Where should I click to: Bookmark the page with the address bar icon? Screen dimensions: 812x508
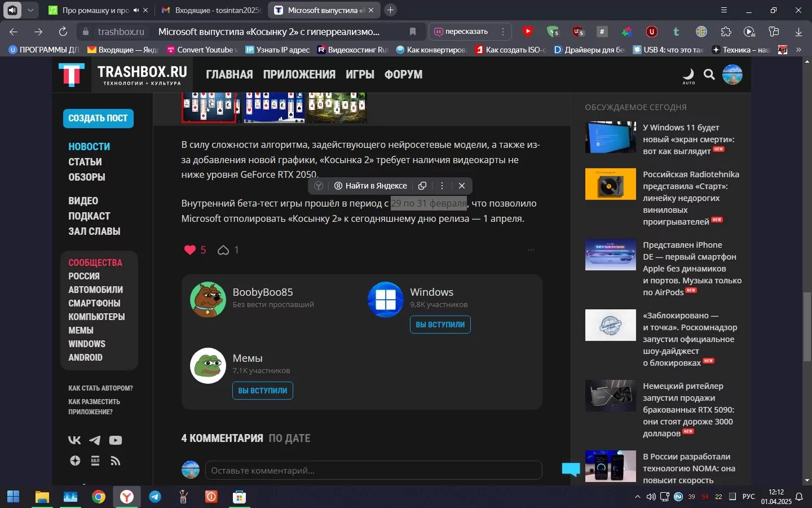coord(413,32)
